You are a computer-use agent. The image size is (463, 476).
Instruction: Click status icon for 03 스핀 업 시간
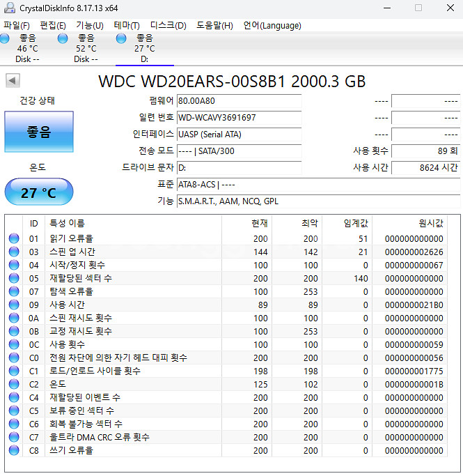pyautogui.click(x=14, y=252)
